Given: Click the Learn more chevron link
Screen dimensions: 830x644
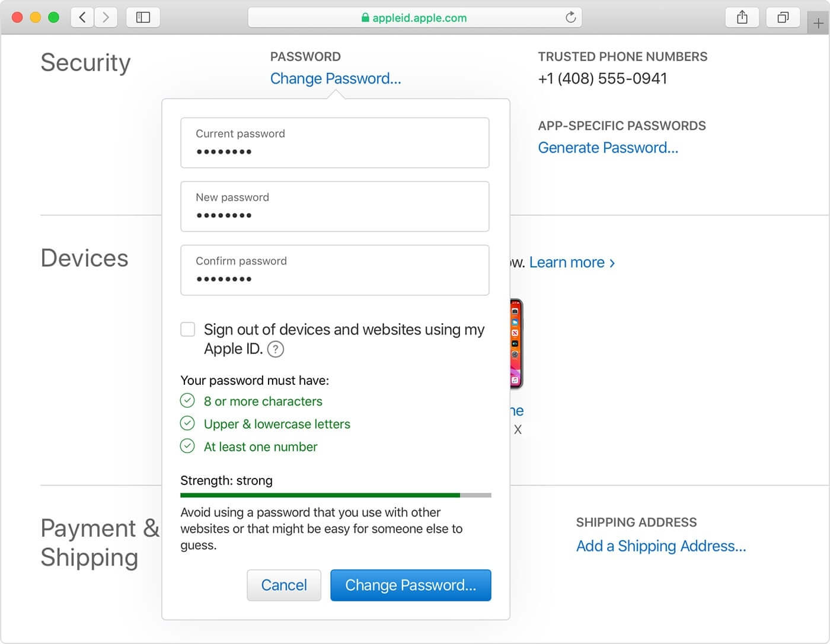Looking at the screenshot, I should [572, 263].
